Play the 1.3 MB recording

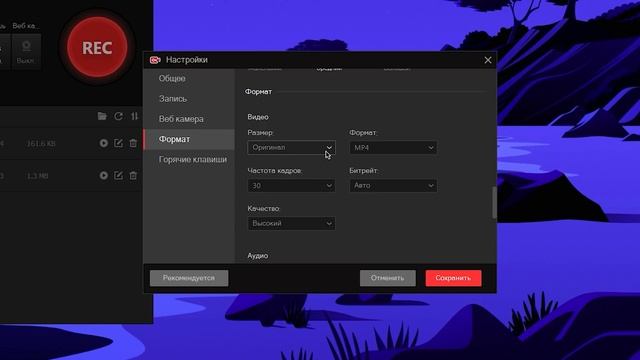click(104, 175)
